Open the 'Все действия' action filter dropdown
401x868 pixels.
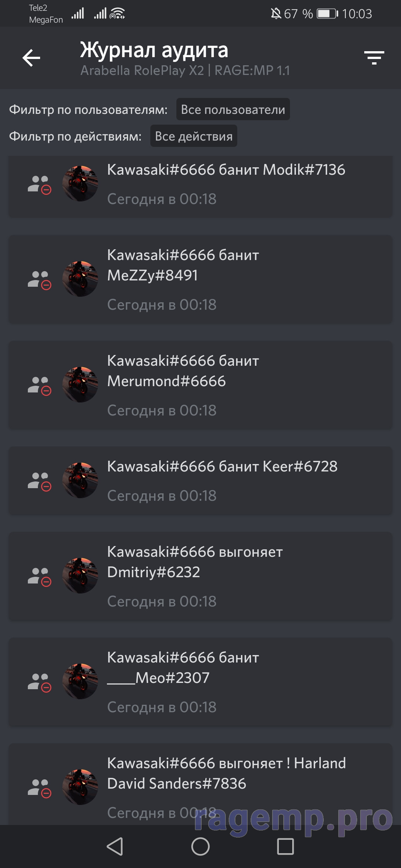(x=194, y=136)
